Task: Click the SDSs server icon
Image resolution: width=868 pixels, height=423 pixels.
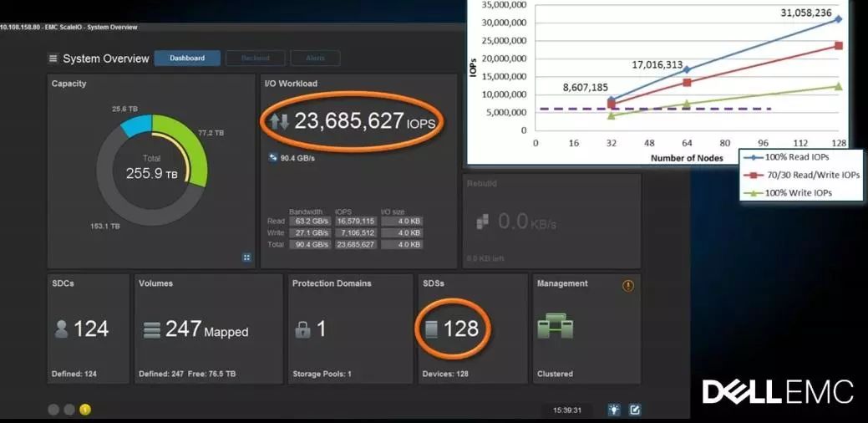Action: (x=431, y=329)
